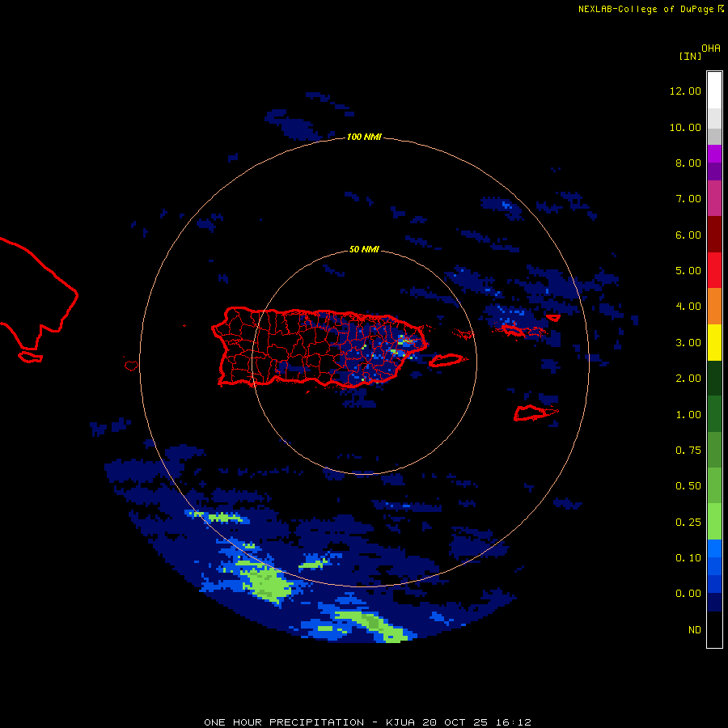The height and width of the screenshot is (728, 728).
Task: Click the St. Croix island outline southeast
Action: pyautogui.click(x=535, y=413)
